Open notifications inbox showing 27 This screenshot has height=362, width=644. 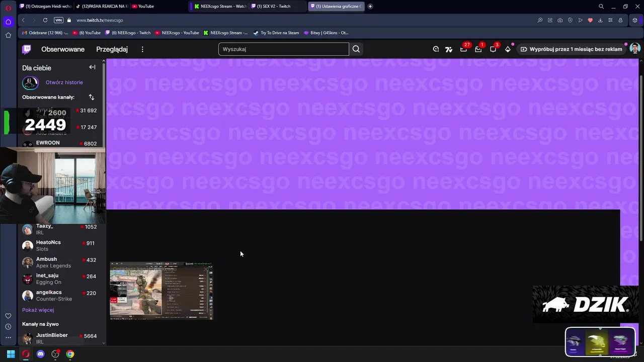(464, 49)
